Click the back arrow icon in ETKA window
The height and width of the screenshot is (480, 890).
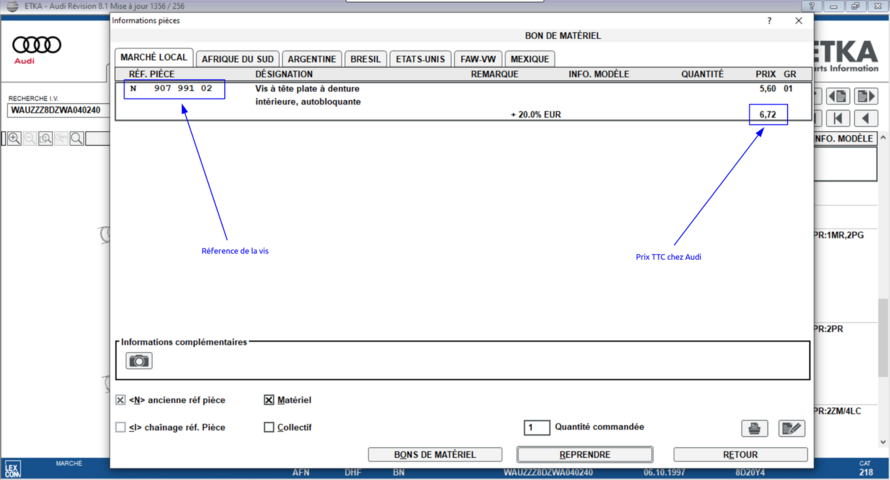[x=866, y=119]
